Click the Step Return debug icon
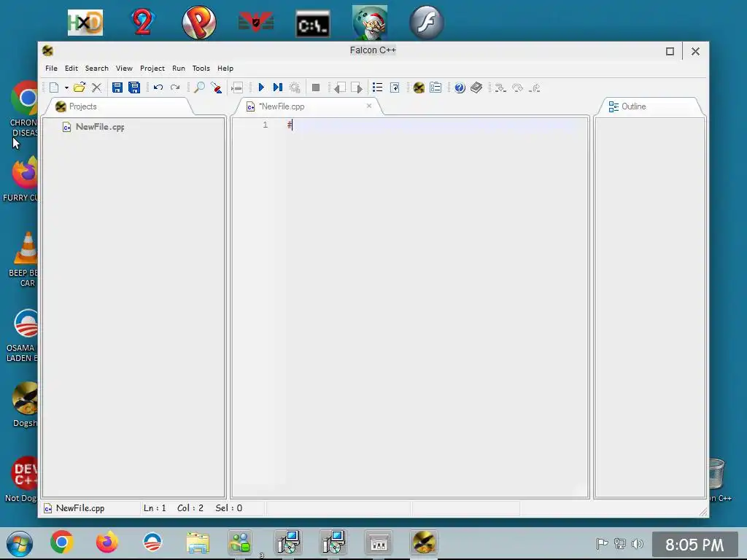This screenshot has height=560, width=747. pyautogui.click(x=535, y=87)
